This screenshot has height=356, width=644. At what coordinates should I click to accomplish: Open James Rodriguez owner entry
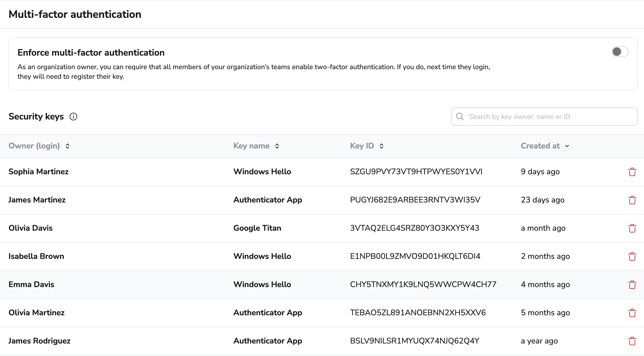pyautogui.click(x=39, y=341)
